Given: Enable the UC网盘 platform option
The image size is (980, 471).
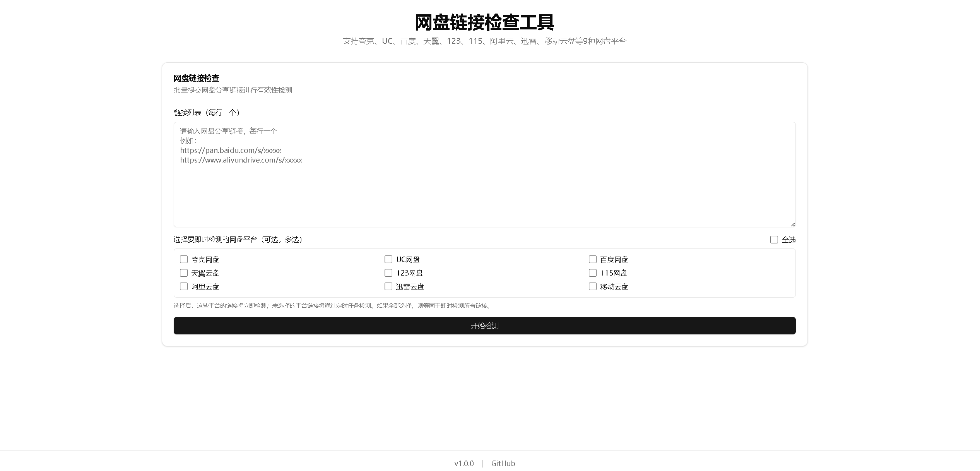Looking at the screenshot, I should (388, 259).
